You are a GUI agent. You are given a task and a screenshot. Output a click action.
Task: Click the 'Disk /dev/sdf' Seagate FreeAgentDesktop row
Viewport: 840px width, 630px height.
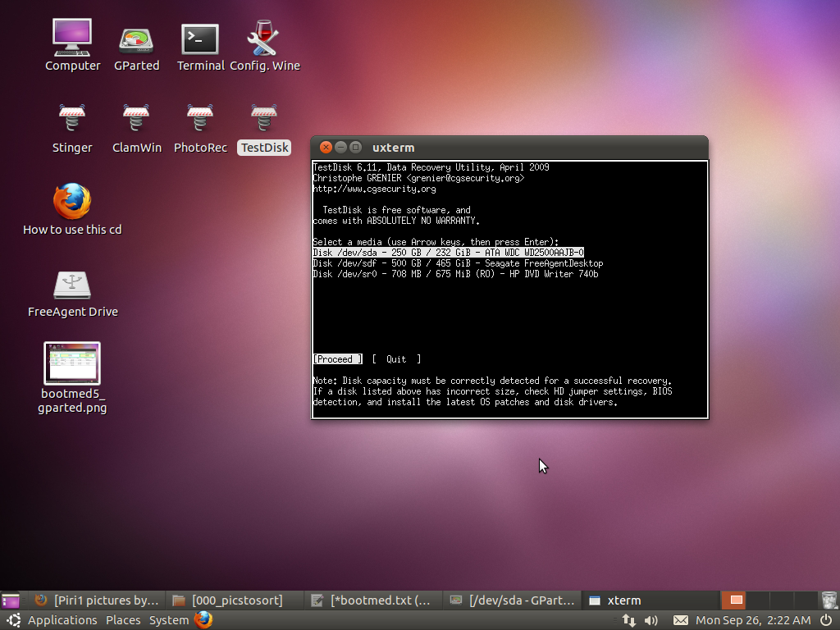click(x=458, y=263)
